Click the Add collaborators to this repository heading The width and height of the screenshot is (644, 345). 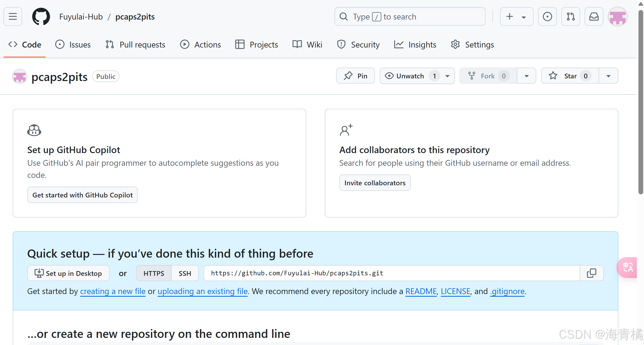pos(414,150)
